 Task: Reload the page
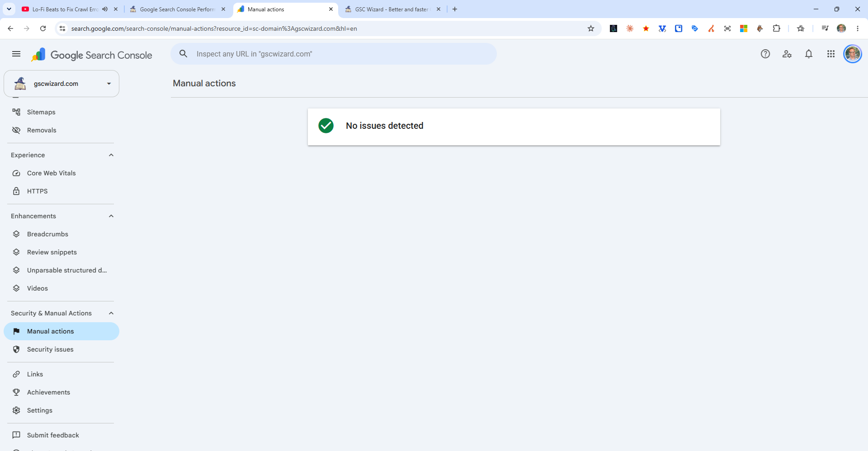click(43, 28)
